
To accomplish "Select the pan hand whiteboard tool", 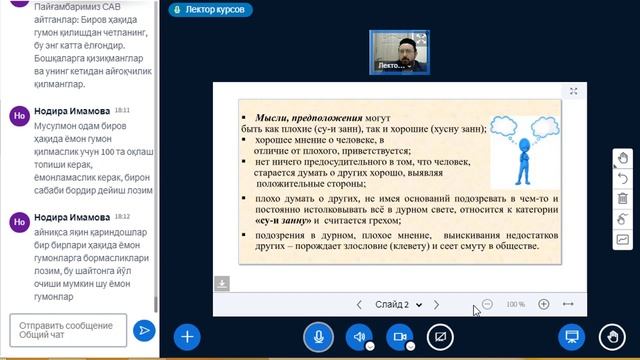I will pyautogui.click(x=622, y=158).
